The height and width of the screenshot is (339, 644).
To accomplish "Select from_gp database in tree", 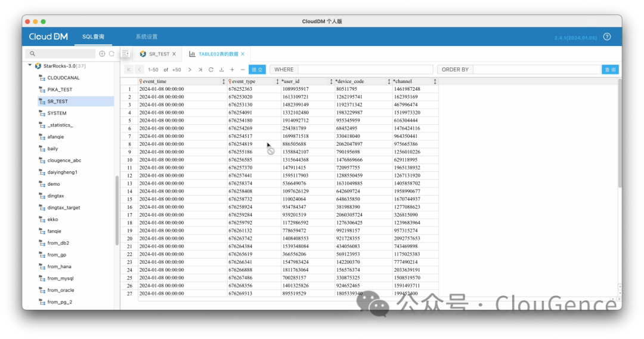I will coord(57,255).
